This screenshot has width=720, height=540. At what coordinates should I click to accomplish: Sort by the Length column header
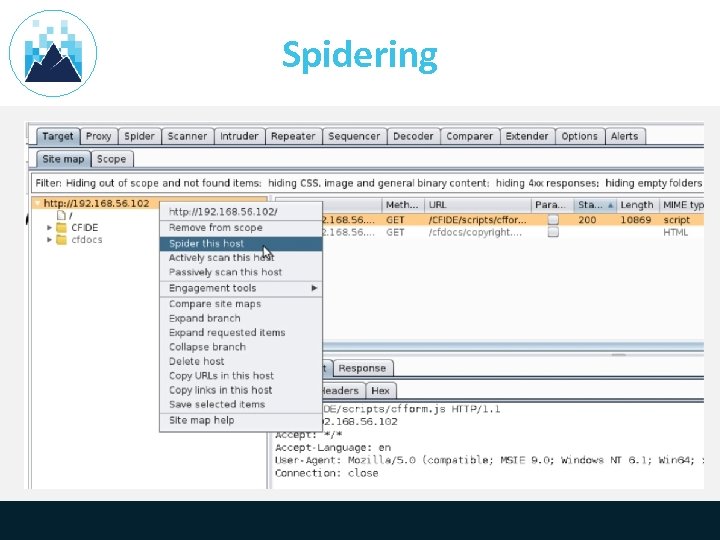pyautogui.click(x=637, y=205)
